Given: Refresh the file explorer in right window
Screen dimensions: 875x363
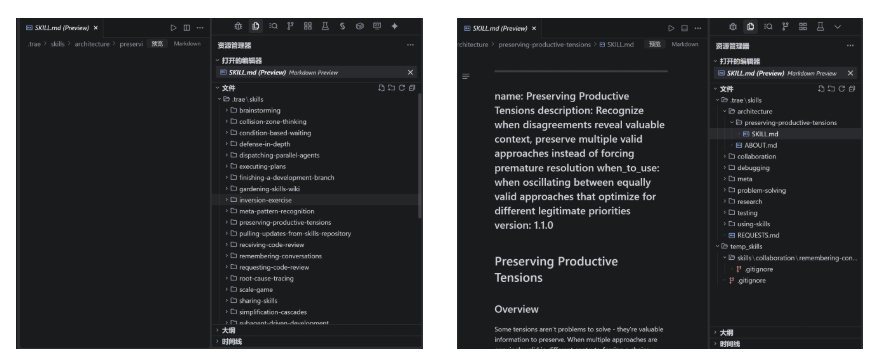Looking at the screenshot, I should 842,89.
